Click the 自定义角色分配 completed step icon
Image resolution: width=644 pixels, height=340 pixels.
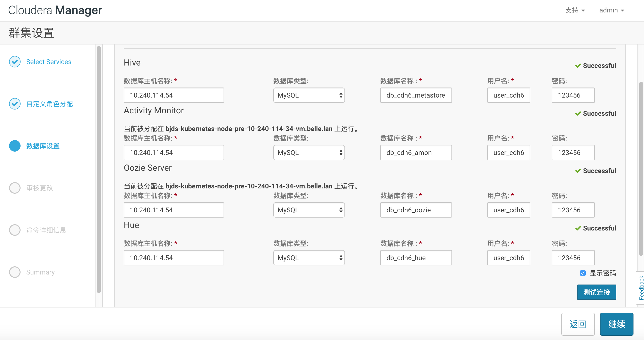(x=14, y=104)
